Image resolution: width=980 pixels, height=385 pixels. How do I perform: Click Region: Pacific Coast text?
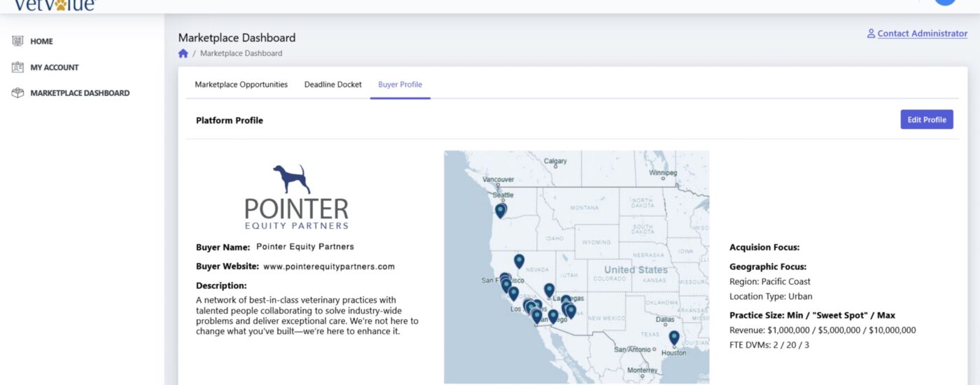(x=770, y=281)
